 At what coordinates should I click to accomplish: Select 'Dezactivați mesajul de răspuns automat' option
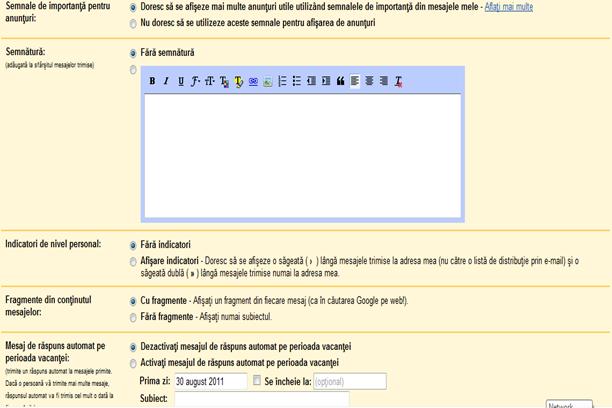(x=133, y=347)
